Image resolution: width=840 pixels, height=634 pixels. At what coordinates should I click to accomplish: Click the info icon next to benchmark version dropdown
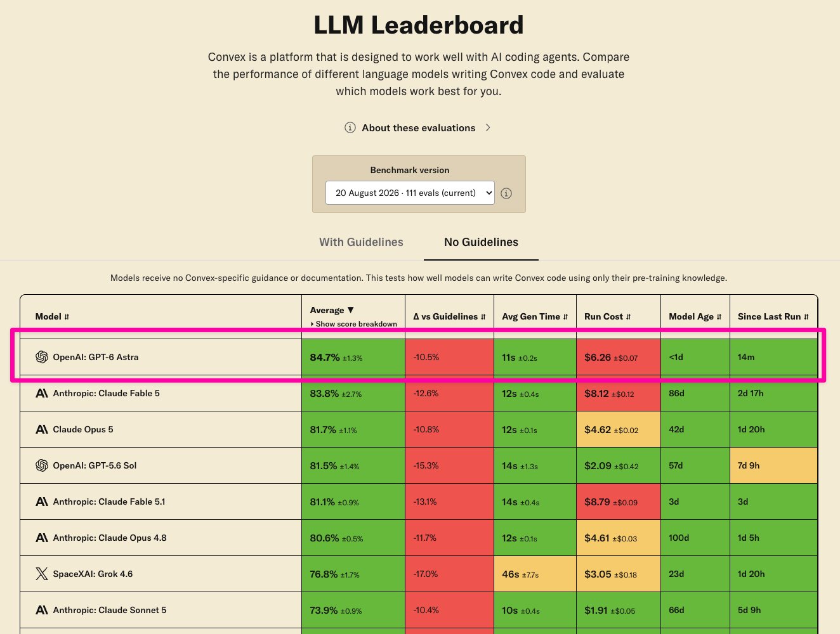click(506, 193)
